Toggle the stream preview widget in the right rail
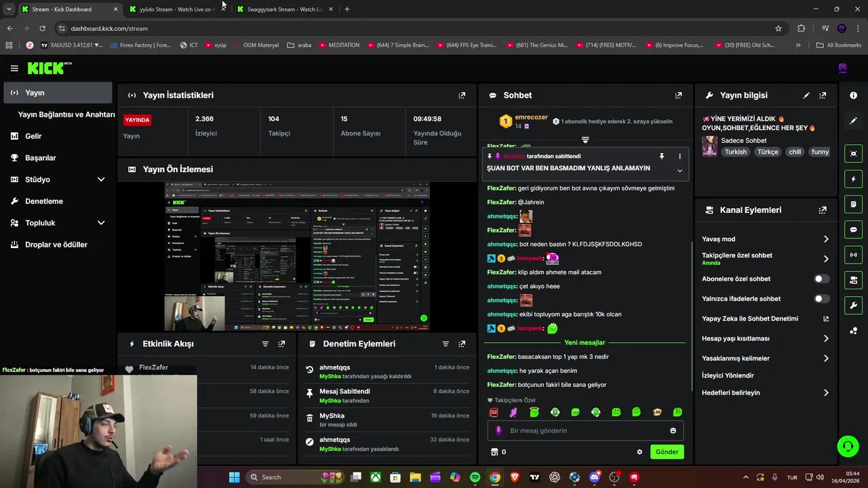Viewport: 868px width, 488px height. point(853,154)
